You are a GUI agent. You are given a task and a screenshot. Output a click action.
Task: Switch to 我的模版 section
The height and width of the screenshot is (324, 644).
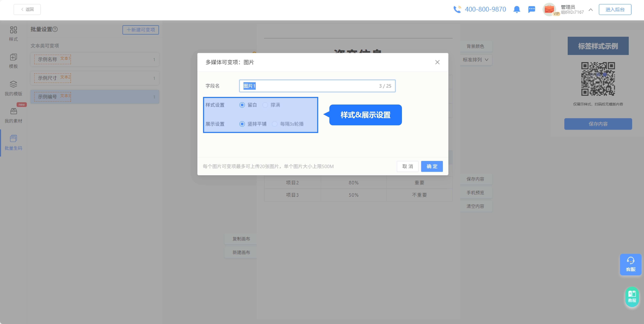[x=13, y=88]
